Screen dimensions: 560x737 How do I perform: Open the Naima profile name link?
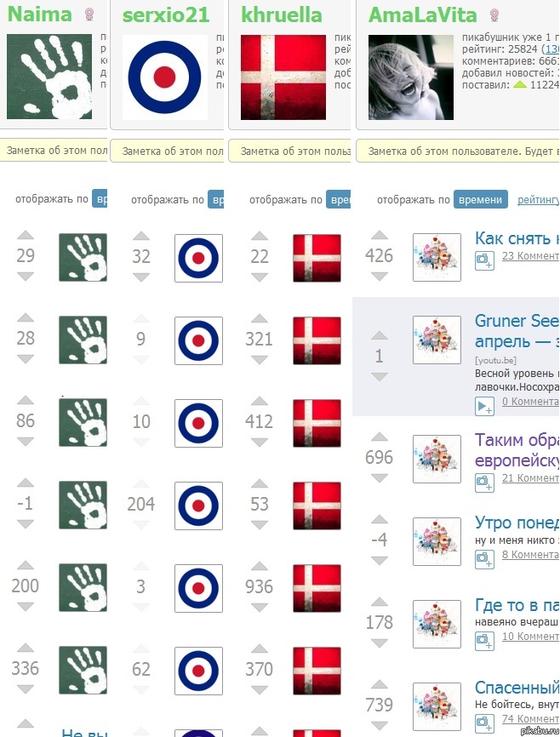point(40,14)
